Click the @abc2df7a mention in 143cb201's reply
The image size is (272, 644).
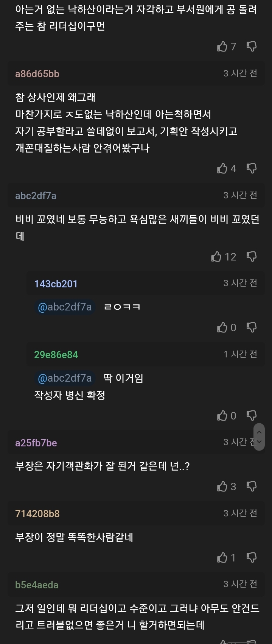[x=65, y=307]
